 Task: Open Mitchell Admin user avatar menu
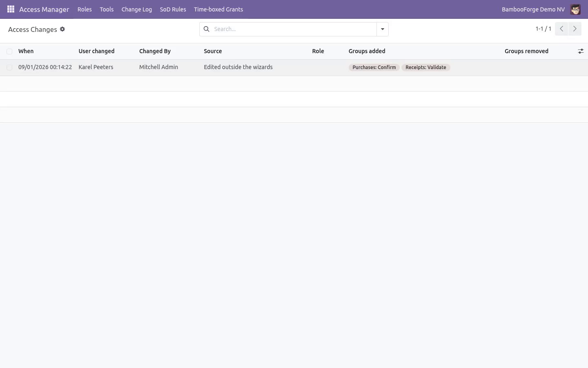point(575,9)
